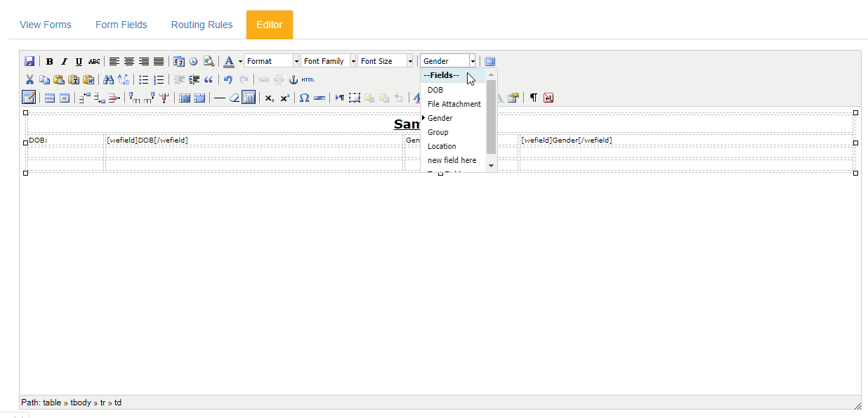Align text center
868x418 pixels.
(x=129, y=61)
